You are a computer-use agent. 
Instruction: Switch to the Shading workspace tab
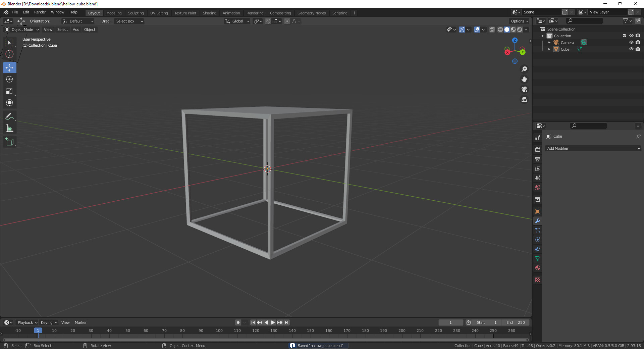(x=209, y=13)
